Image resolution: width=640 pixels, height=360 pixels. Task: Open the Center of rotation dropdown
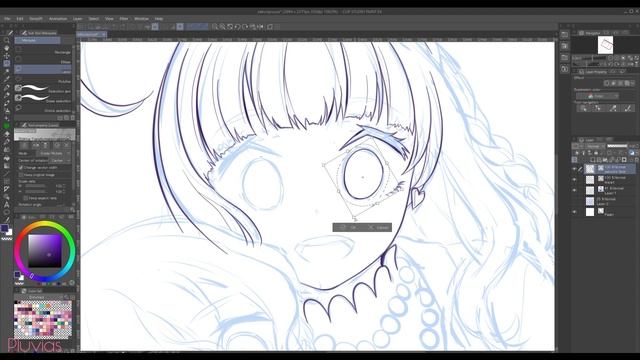tap(60, 160)
